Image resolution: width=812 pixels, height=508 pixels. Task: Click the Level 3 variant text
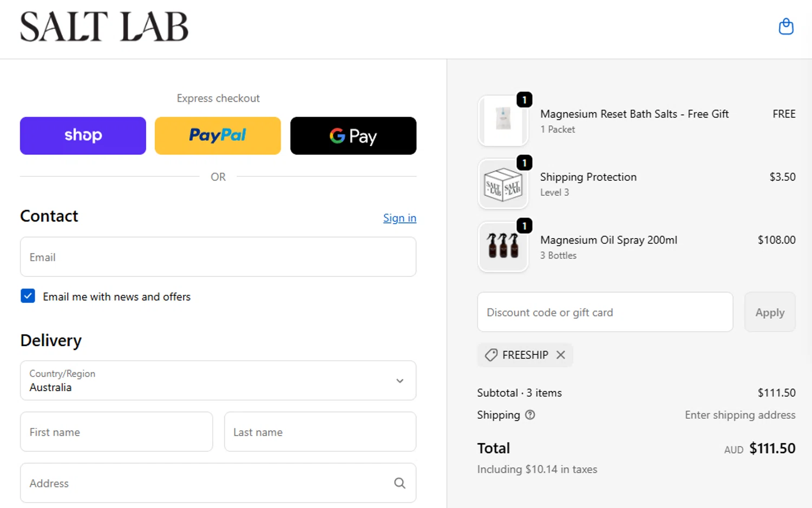click(554, 192)
